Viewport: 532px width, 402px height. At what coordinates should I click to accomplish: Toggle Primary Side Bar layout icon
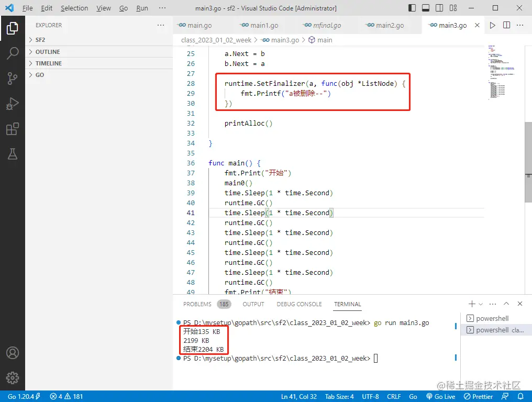pyautogui.click(x=412, y=8)
